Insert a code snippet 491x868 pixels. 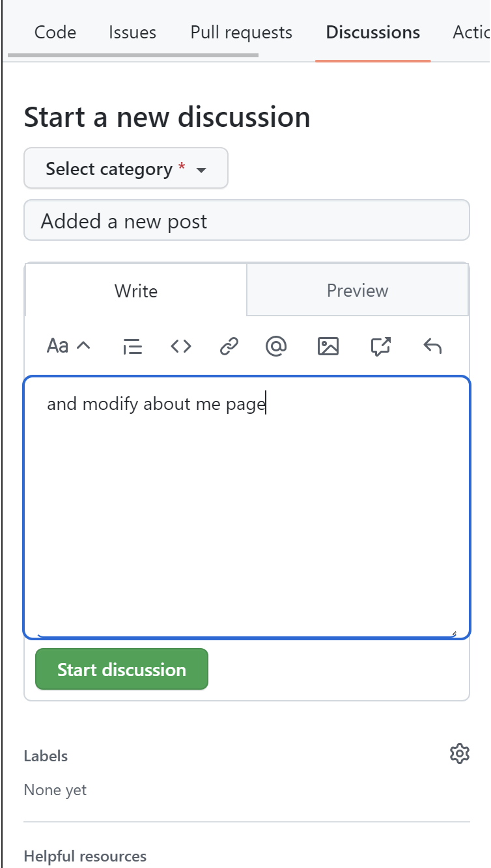(181, 346)
